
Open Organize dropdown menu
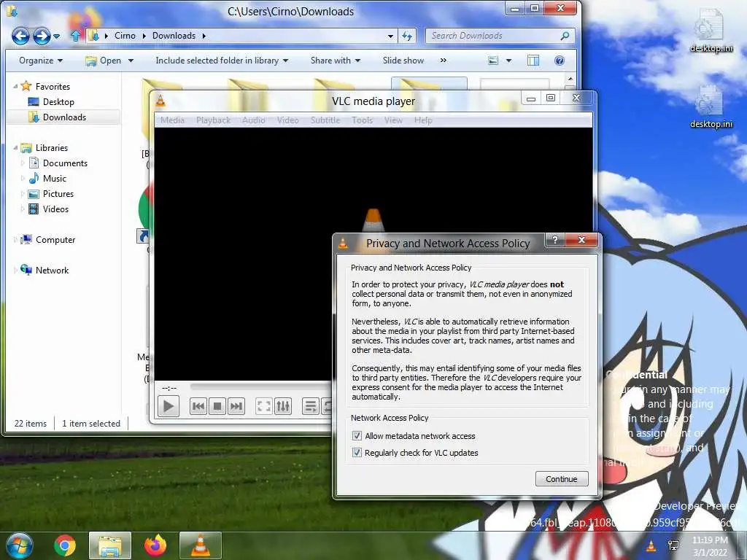(41, 61)
